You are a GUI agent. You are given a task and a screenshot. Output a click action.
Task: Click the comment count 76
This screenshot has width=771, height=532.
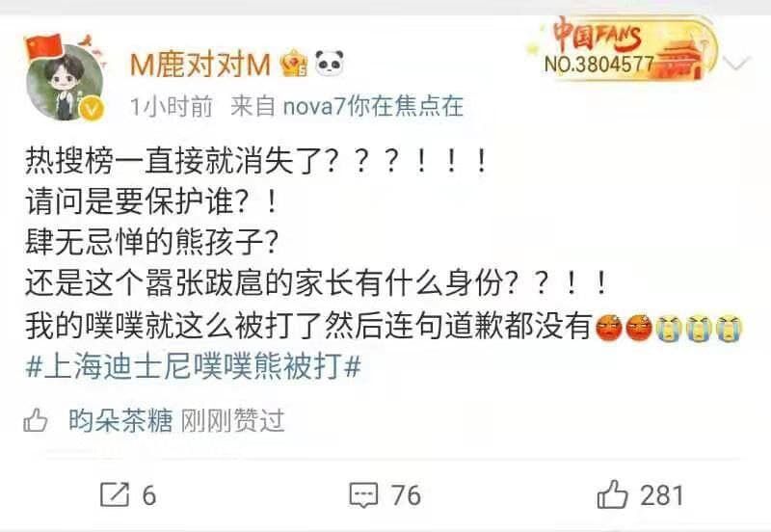pos(406,494)
